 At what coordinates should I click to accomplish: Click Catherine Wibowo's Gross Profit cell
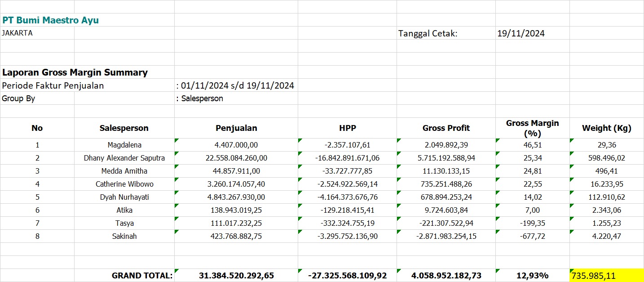446,184
